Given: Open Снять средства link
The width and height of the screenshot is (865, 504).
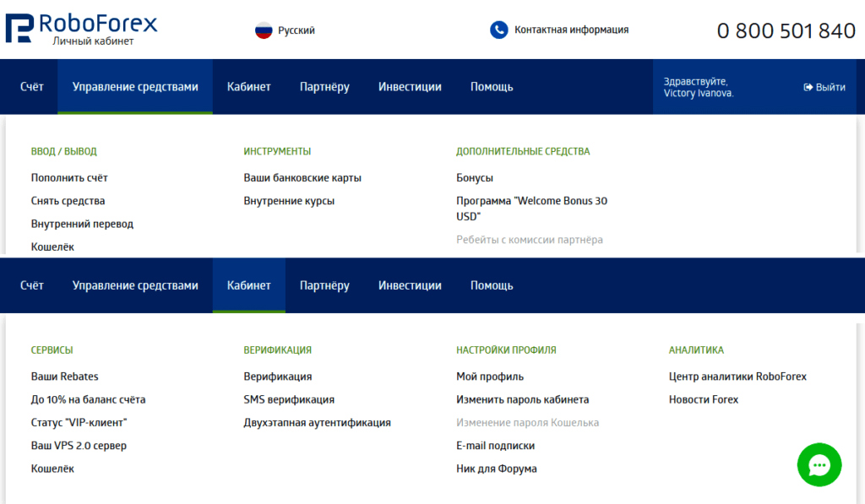Looking at the screenshot, I should [68, 201].
